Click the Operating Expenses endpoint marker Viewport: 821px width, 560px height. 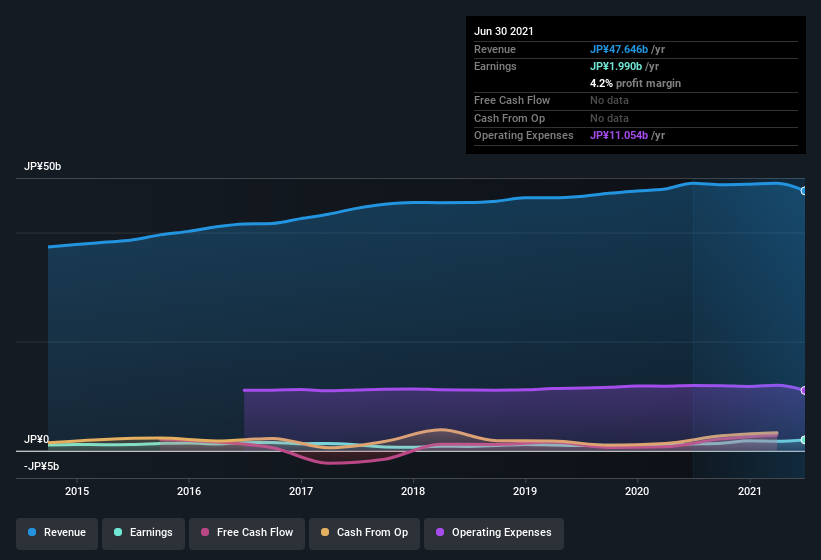(804, 390)
